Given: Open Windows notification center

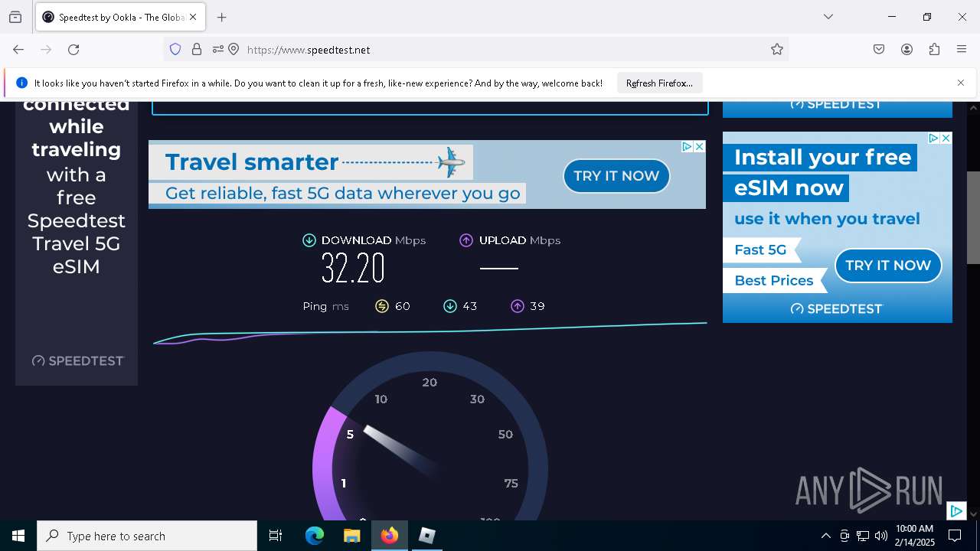Looking at the screenshot, I should tap(955, 536).
